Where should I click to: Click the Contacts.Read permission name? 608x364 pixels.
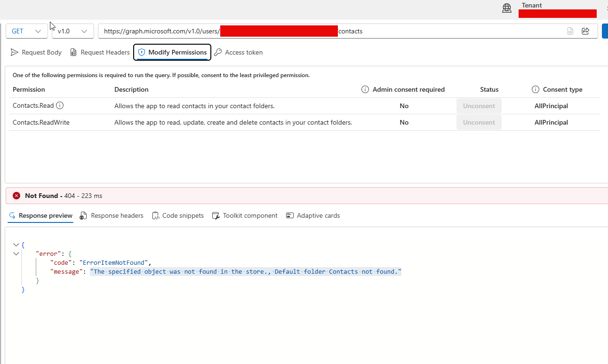[x=33, y=106]
